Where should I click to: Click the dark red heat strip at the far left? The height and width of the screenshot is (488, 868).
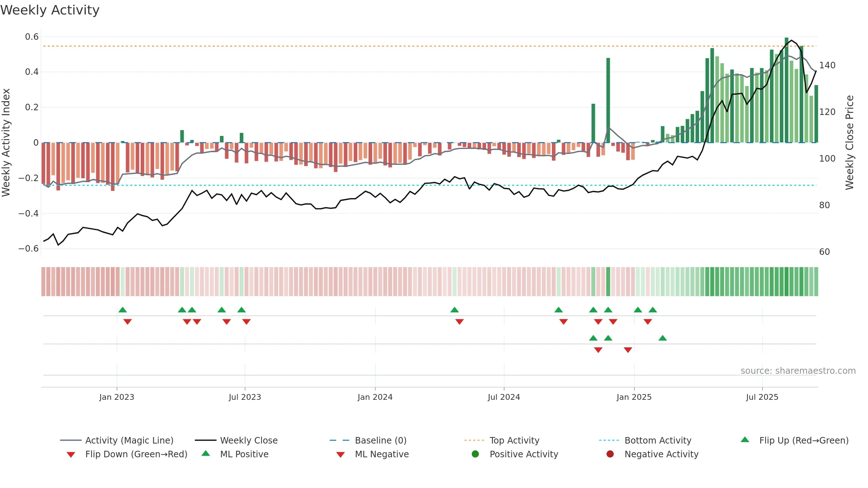click(x=43, y=282)
